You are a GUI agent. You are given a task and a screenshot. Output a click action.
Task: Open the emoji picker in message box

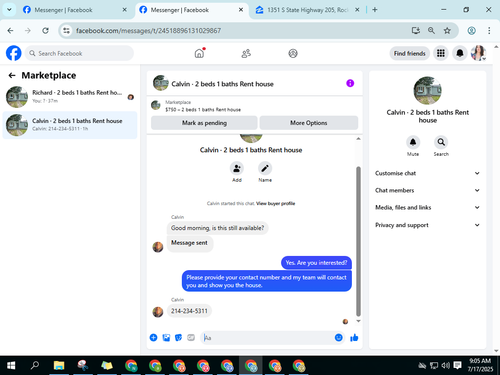(339, 338)
